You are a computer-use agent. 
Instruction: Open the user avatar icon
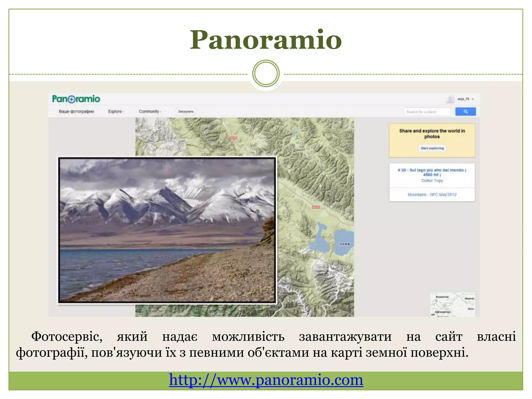tap(450, 99)
